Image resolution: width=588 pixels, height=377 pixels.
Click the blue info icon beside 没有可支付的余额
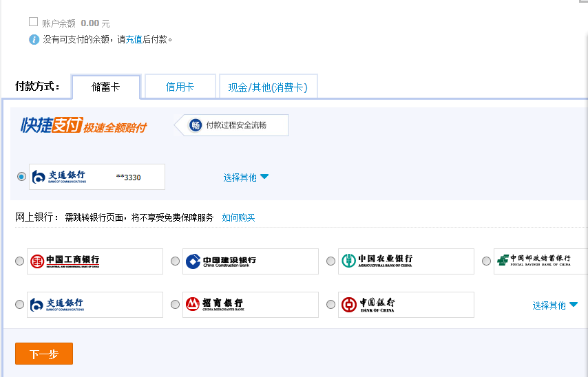pyautogui.click(x=34, y=39)
